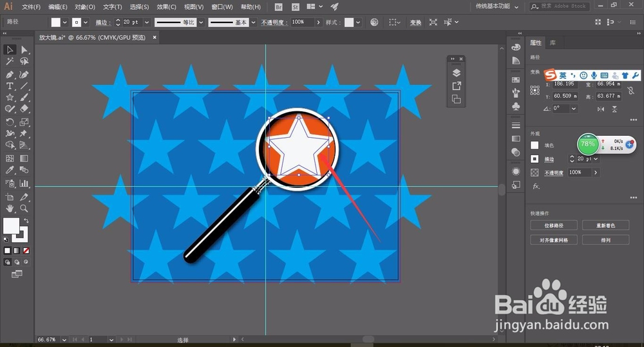Screen dimensions: 644x347
Task: Open the 对象(O) menu
Action: tap(85, 7)
